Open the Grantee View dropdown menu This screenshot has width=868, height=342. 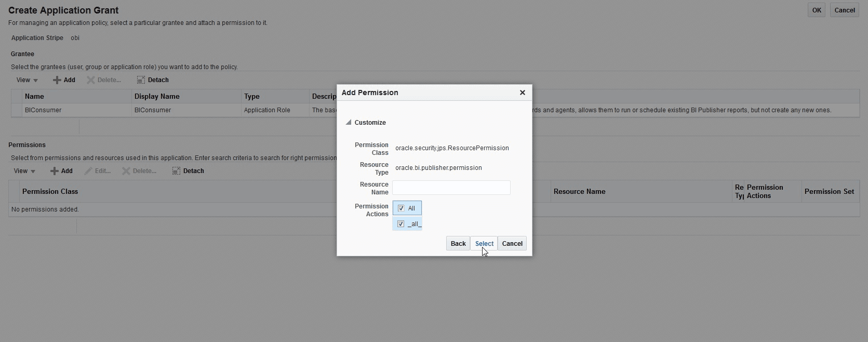[x=27, y=80]
